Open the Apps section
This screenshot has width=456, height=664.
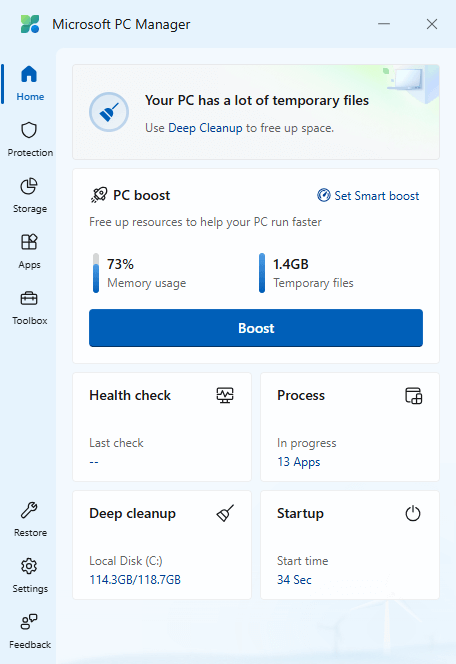pyautogui.click(x=30, y=252)
